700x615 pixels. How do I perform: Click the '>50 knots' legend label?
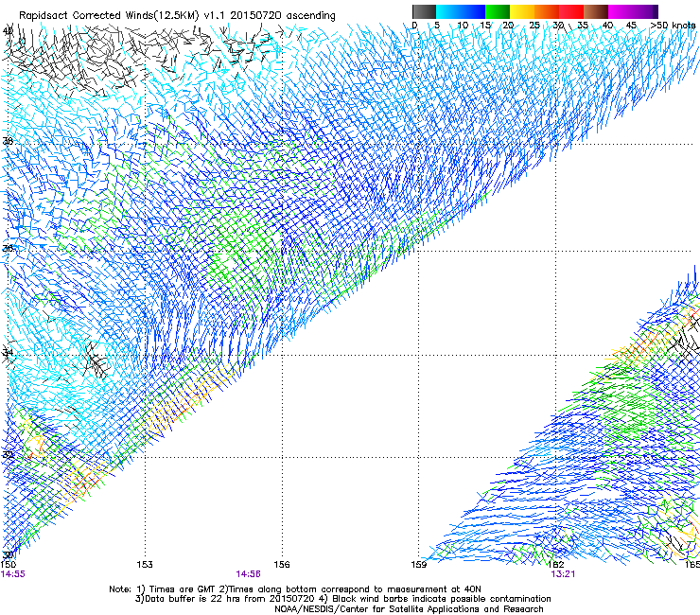(673, 26)
